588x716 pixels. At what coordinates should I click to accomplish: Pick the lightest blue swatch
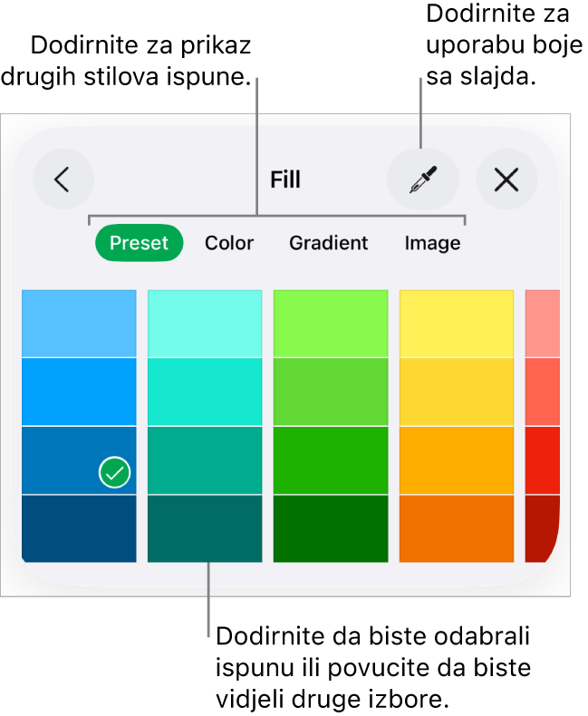click(x=79, y=324)
